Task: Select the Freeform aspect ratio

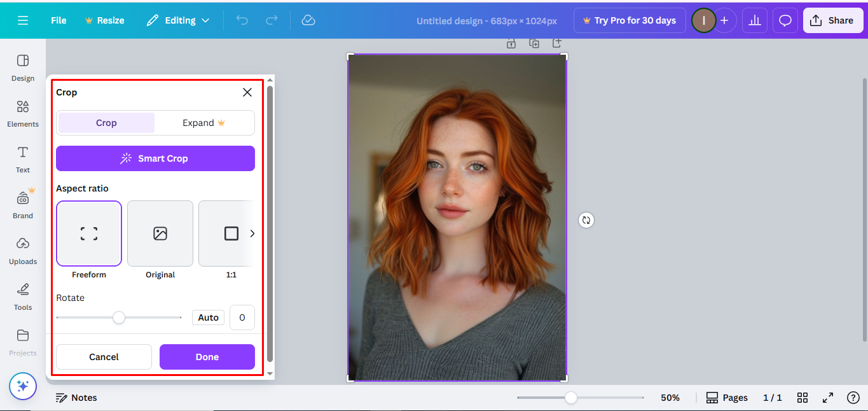Action: [x=88, y=233]
